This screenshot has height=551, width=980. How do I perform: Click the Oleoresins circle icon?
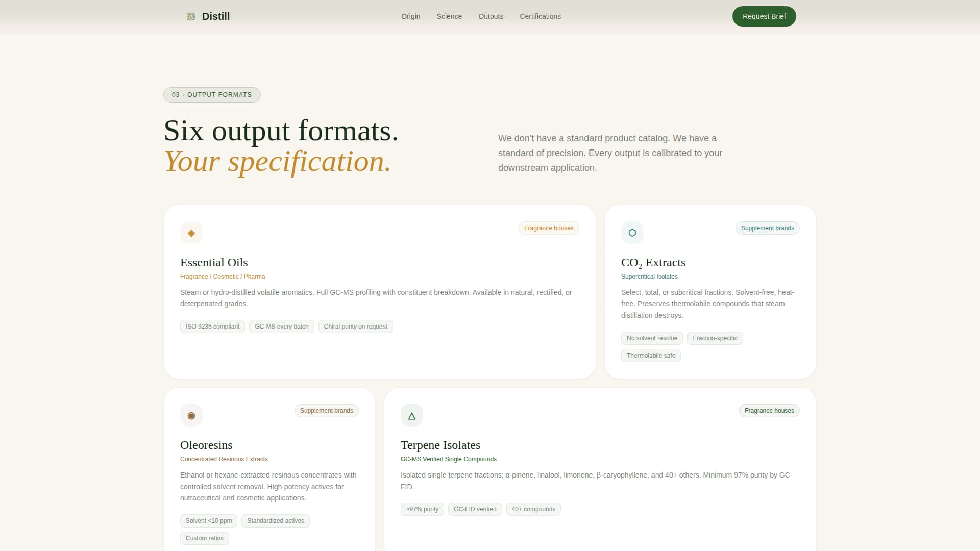[191, 416]
